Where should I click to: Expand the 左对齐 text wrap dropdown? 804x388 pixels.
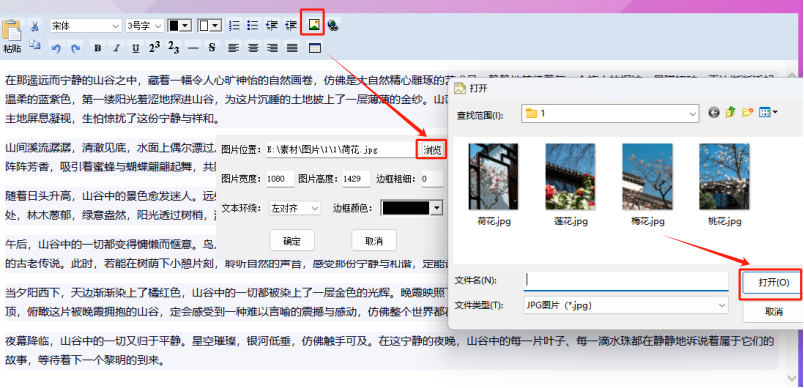point(295,208)
